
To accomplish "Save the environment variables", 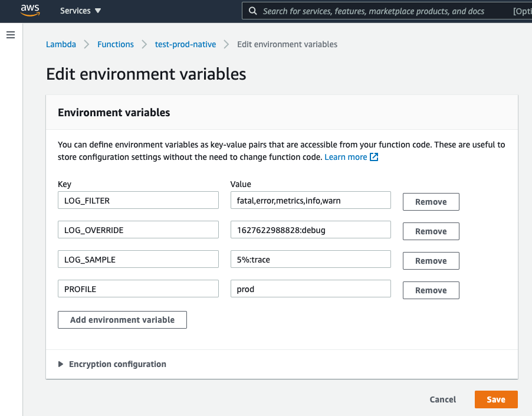I will click(495, 399).
